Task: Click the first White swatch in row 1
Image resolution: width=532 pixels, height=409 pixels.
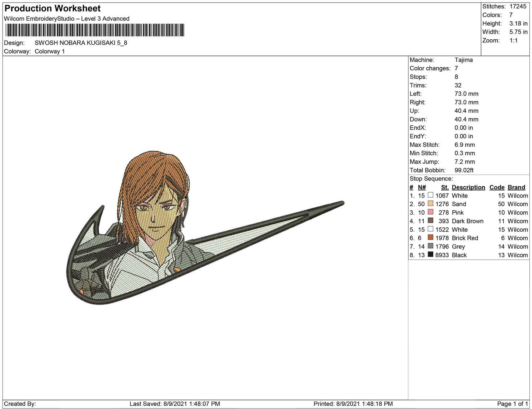Action: point(430,195)
